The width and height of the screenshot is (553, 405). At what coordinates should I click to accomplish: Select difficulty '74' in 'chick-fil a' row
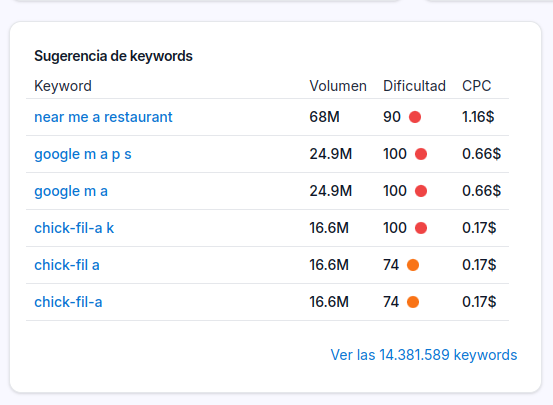391,265
